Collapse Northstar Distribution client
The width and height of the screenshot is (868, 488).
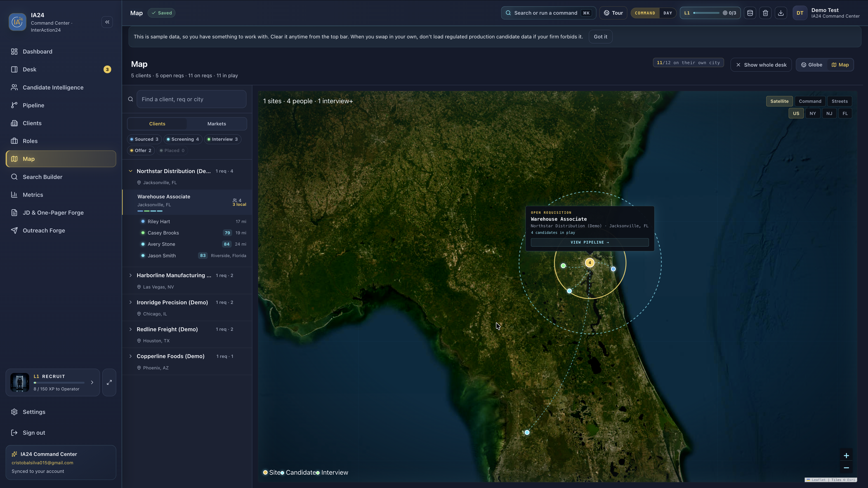point(130,171)
